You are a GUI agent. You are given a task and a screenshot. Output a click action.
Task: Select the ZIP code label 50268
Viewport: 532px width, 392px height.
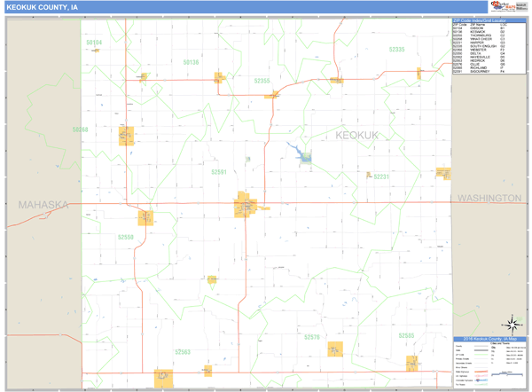(x=80, y=129)
